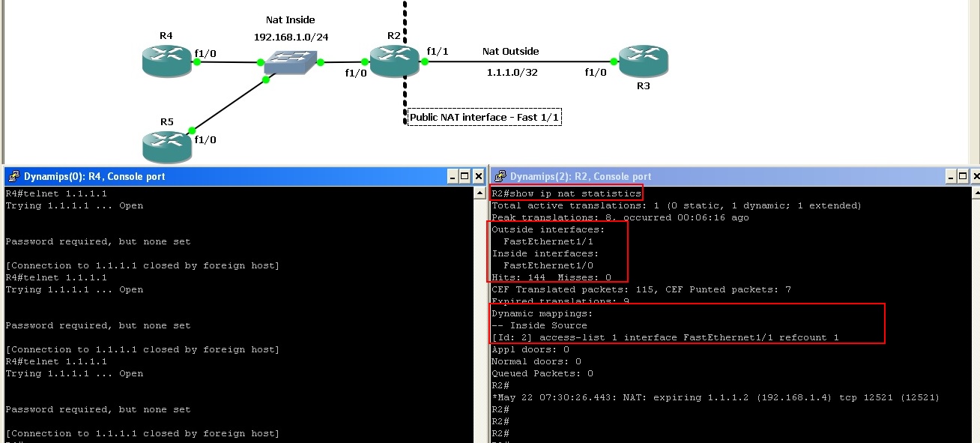Click the highlighted 'show ip nat statistics' command text
Screen dimensions: 980x443
[566, 193]
